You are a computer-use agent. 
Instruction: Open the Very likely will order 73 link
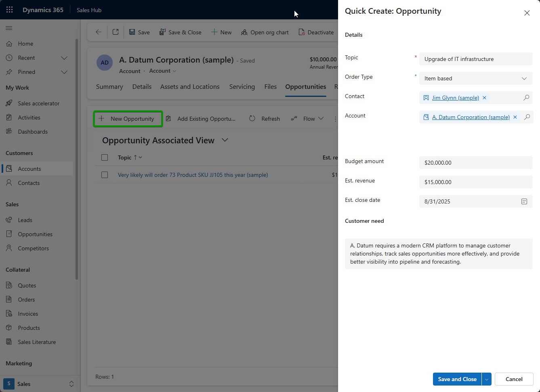(193, 175)
